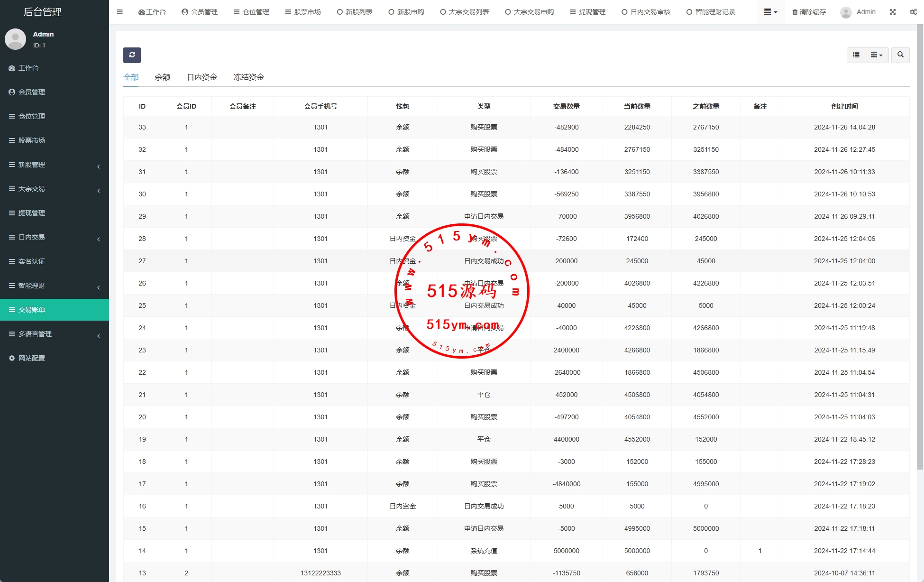
Task: Open the columns grid dropdown
Action: [877, 55]
